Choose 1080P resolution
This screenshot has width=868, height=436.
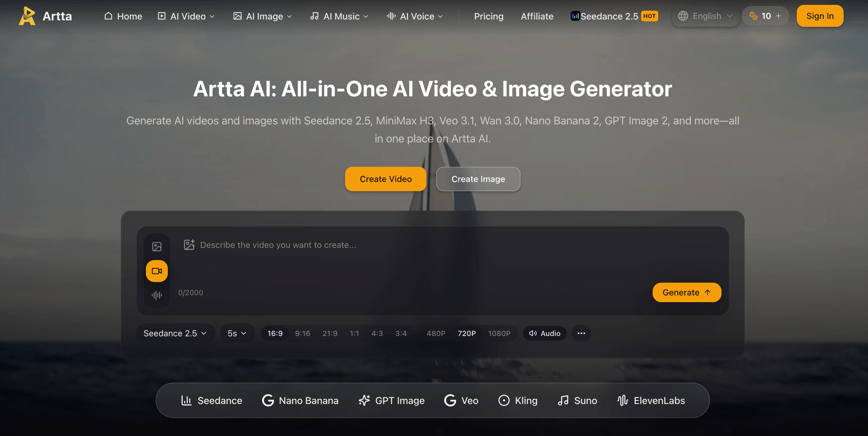pos(499,333)
